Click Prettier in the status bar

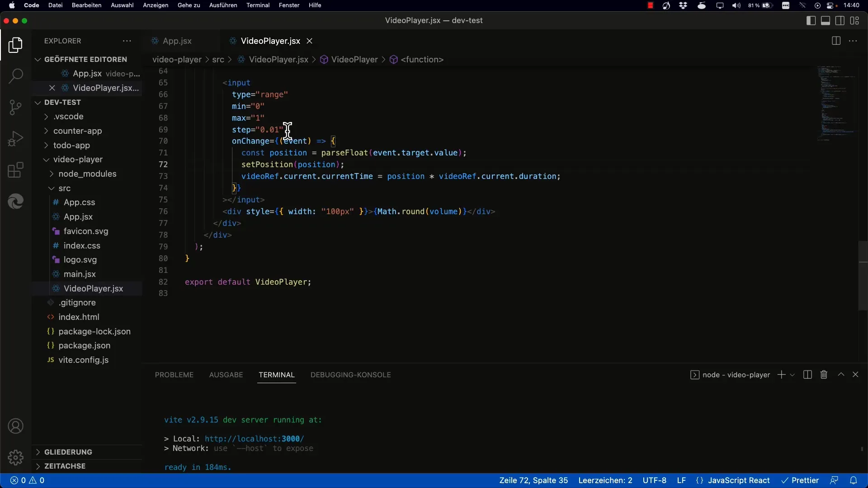point(800,480)
